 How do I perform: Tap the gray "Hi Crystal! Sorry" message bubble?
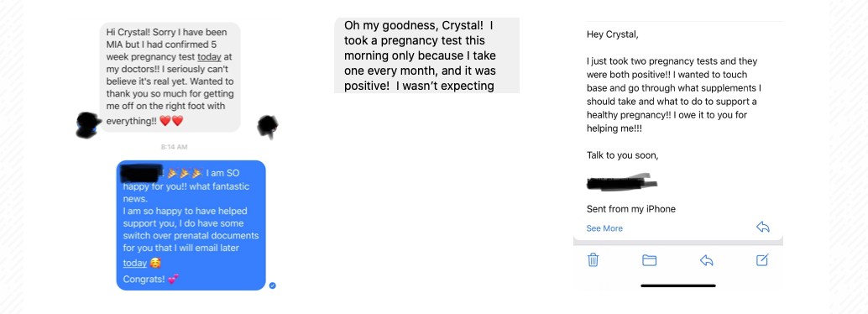170,77
